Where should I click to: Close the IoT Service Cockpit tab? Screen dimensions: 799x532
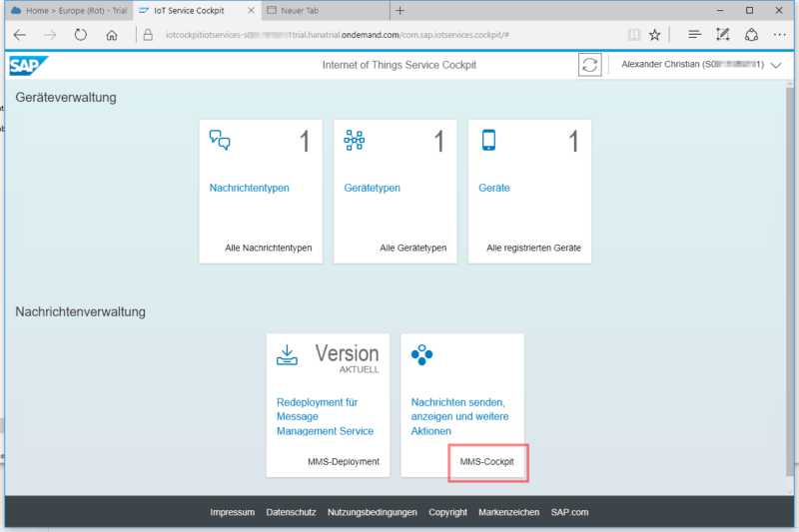click(x=251, y=10)
